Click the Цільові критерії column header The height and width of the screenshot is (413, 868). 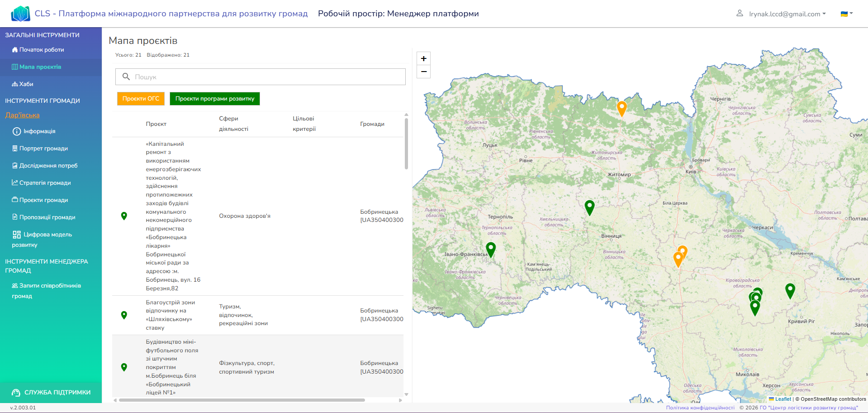pyautogui.click(x=304, y=124)
